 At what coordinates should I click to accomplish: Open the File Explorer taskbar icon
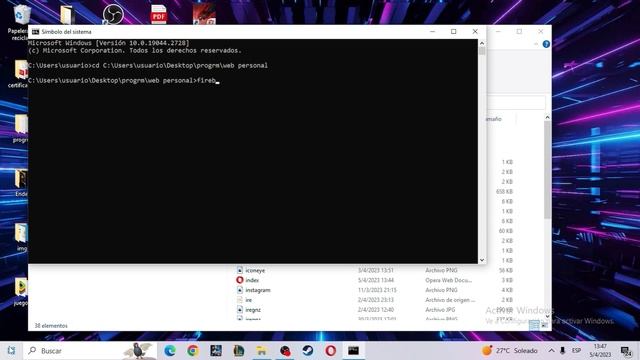[262, 351]
